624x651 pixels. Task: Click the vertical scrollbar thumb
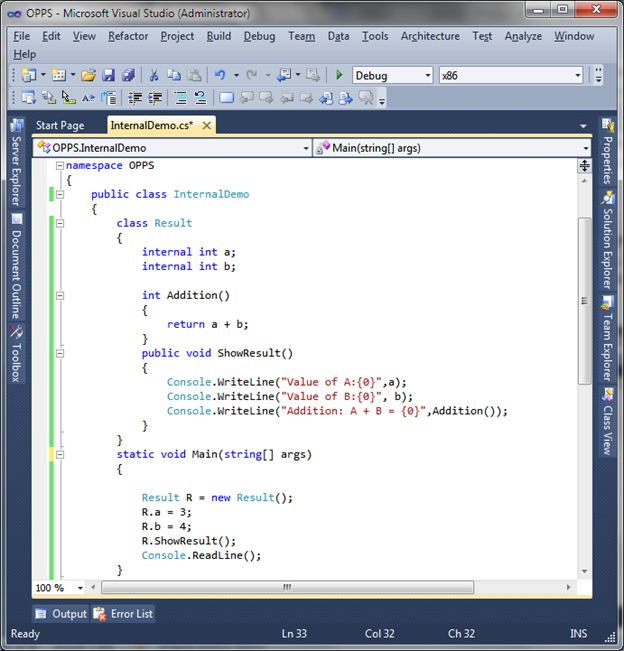pos(585,301)
